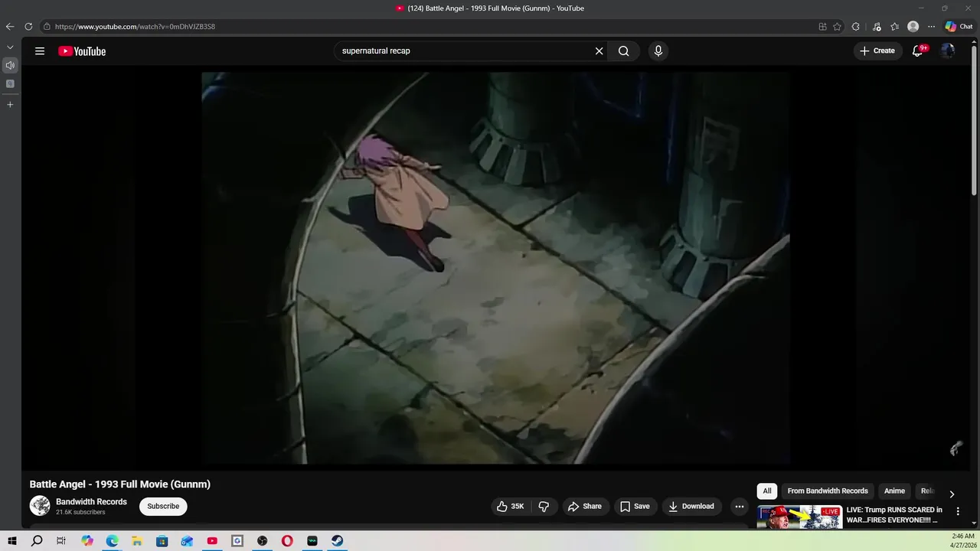
Task: Click the video player area
Action: pyautogui.click(x=495, y=268)
